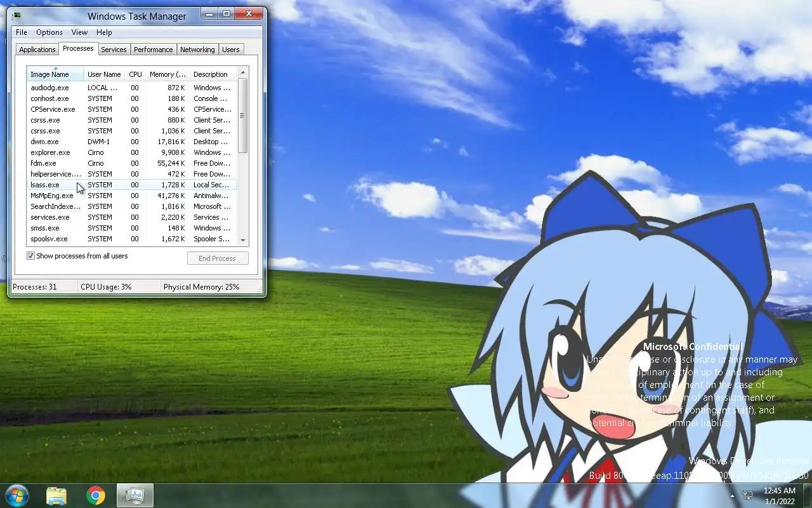Select the explorer.exe process

[x=132, y=152]
